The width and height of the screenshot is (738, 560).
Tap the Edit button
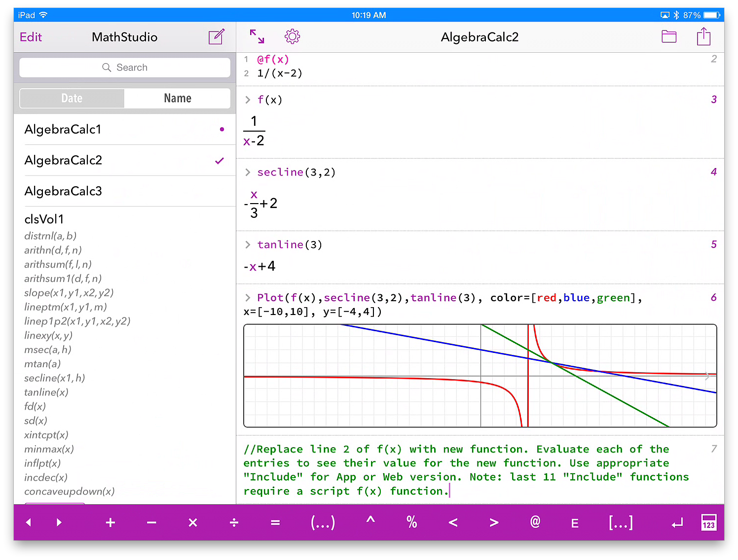(x=31, y=37)
